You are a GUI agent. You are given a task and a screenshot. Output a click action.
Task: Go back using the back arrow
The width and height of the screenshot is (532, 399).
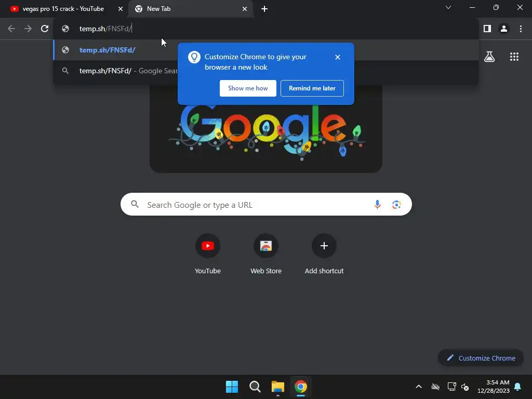(x=11, y=29)
